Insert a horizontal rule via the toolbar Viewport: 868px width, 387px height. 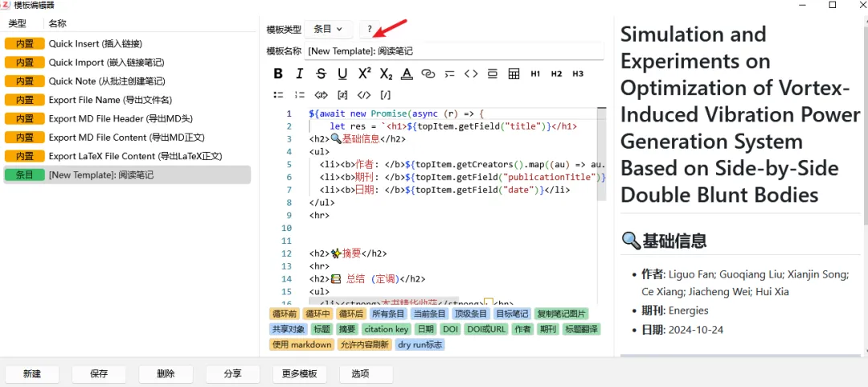coord(493,74)
